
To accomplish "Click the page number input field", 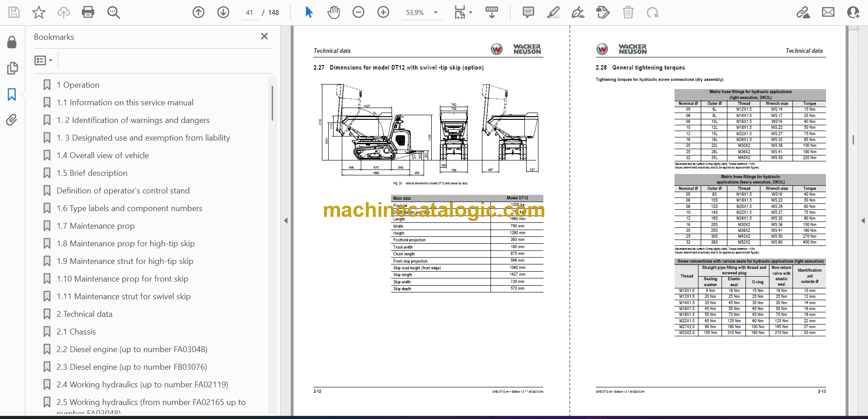I will coord(250,13).
